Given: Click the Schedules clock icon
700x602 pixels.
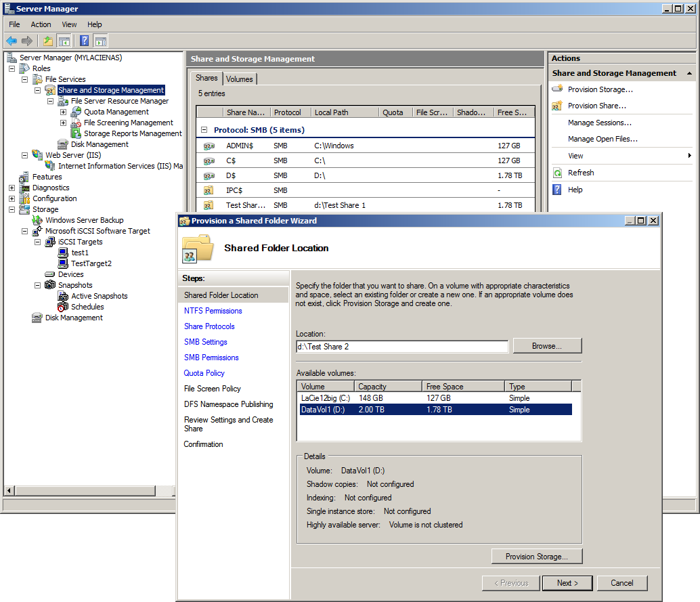Looking at the screenshot, I should click(63, 307).
